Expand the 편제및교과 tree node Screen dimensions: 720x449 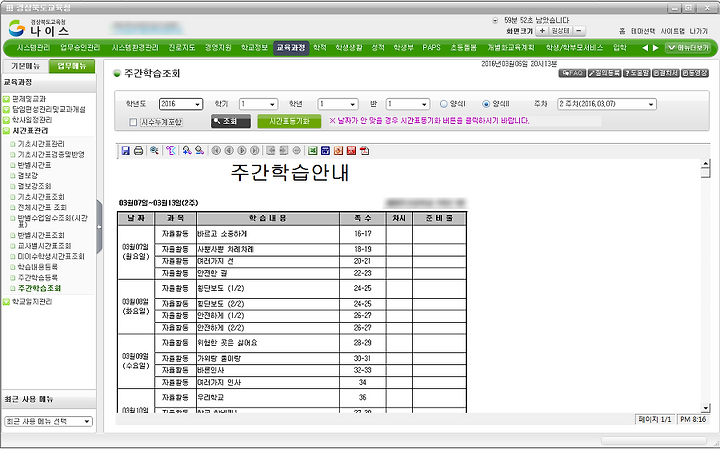[x=6, y=99]
